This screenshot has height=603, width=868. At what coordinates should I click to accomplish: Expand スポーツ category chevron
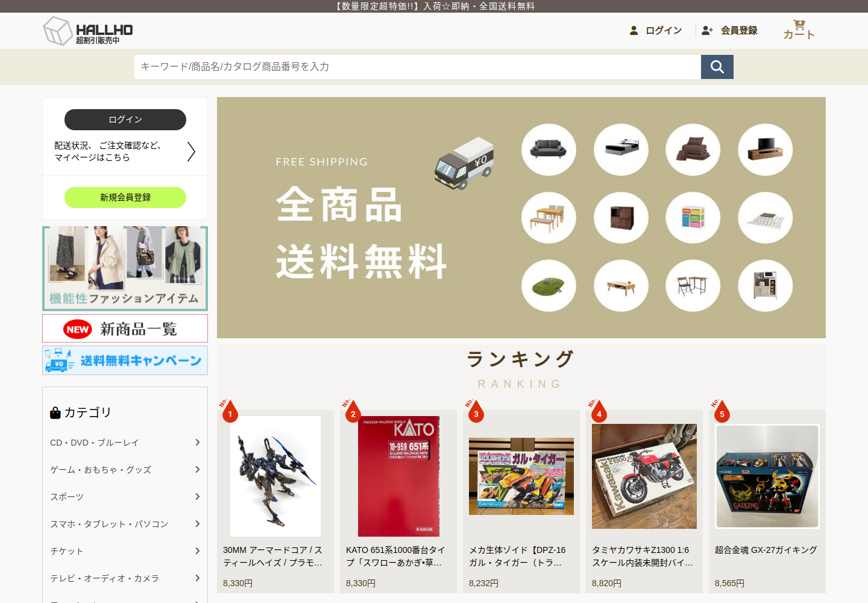[197, 497]
